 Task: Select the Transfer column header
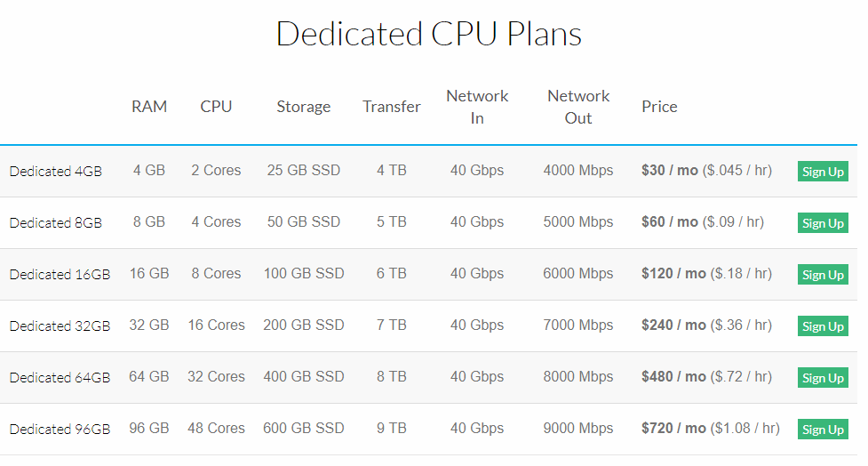(392, 107)
